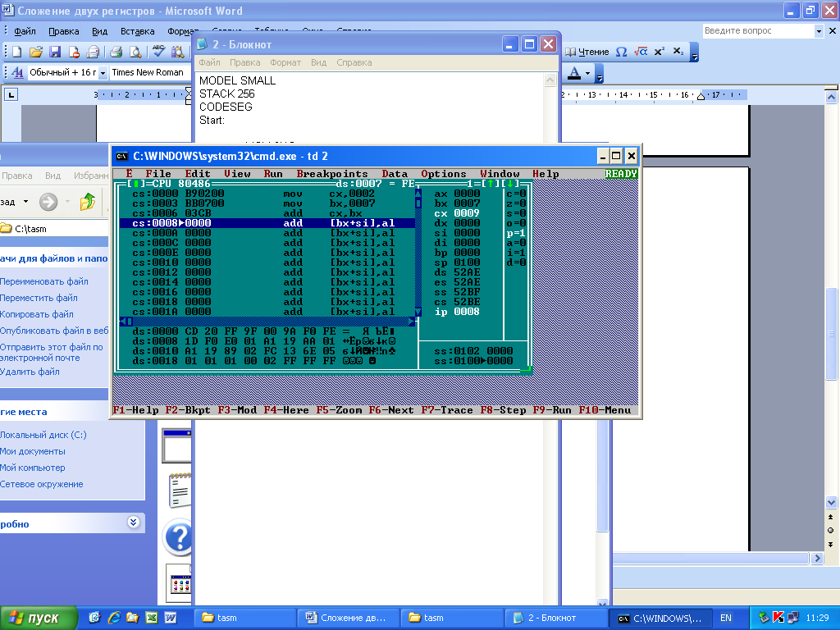The image size is (840, 630).
Task: Click the tab stop selector on ruler
Action: 11,95
